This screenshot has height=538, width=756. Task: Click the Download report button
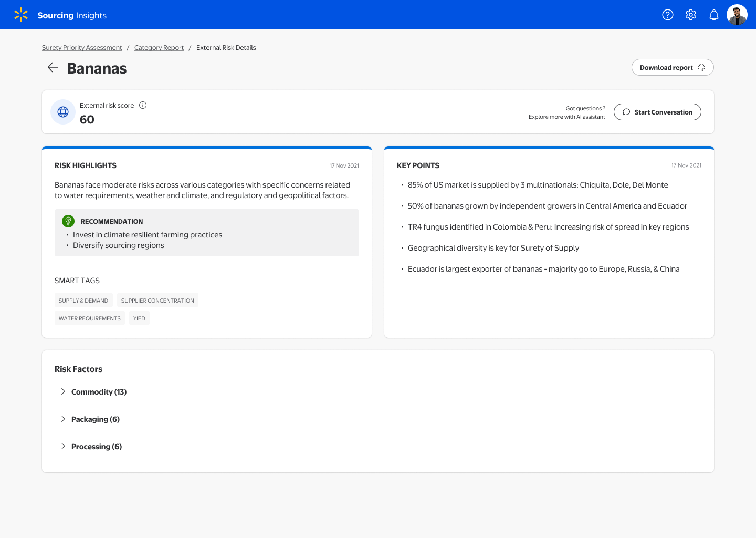click(x=672, y=67)
